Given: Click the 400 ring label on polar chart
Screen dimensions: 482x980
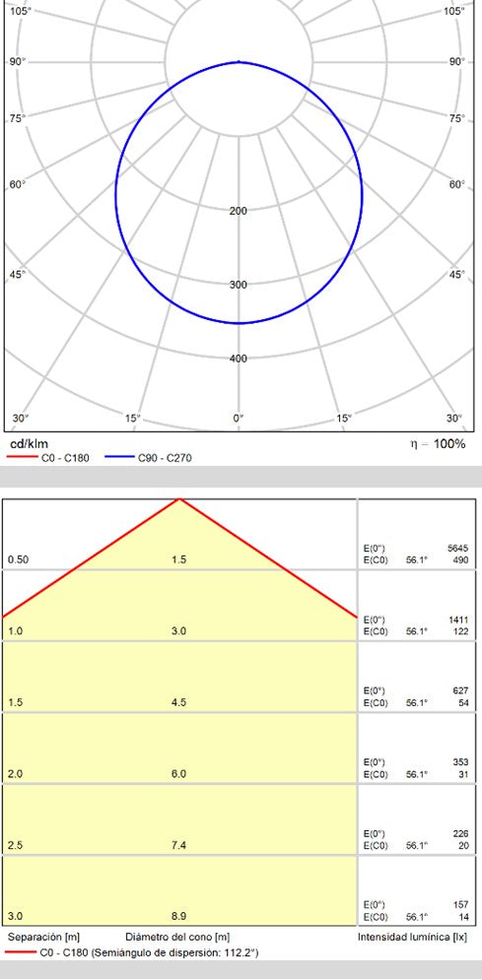Looking at the screenshot, I should click(x=239, y=359).
